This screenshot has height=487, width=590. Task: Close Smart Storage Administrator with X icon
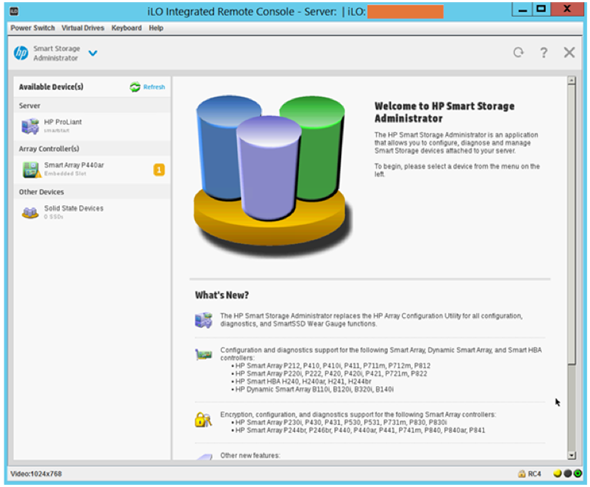569,52
